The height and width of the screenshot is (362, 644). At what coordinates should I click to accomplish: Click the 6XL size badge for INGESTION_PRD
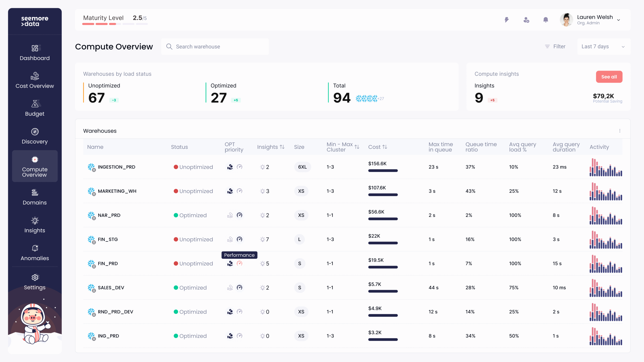tap(302, 167)
